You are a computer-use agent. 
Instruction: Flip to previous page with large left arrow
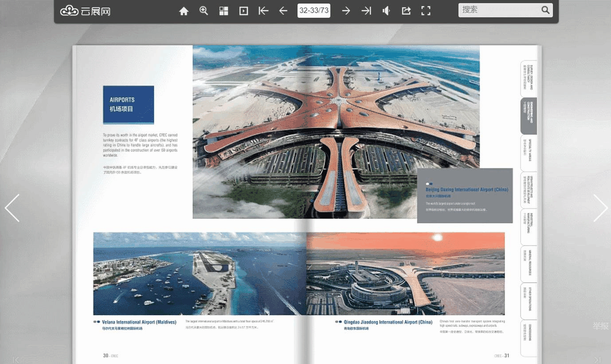(12, 208)
